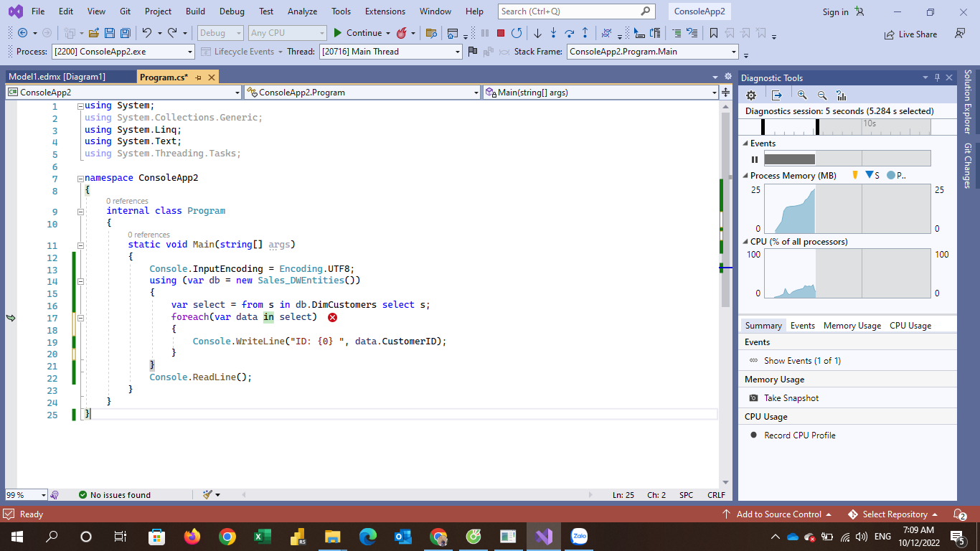Screen dimensions: 980x551
Task: Expand the Main Thread dropdown
Action: click(458, 52)
